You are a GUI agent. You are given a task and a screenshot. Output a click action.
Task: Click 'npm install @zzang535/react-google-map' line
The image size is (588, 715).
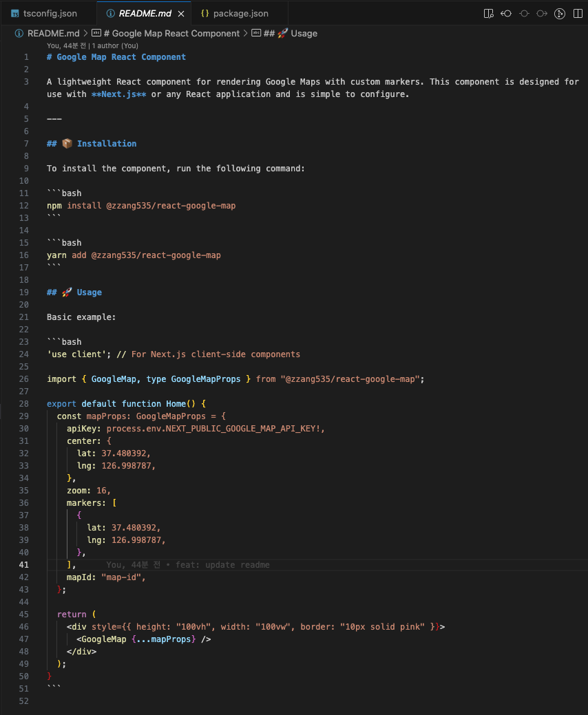tap(141, 206)
